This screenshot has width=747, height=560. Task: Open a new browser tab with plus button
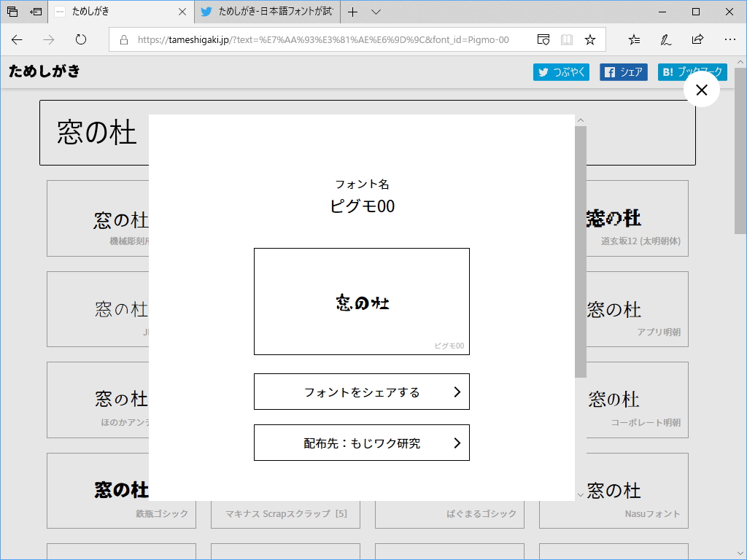(x=353, y=12)
